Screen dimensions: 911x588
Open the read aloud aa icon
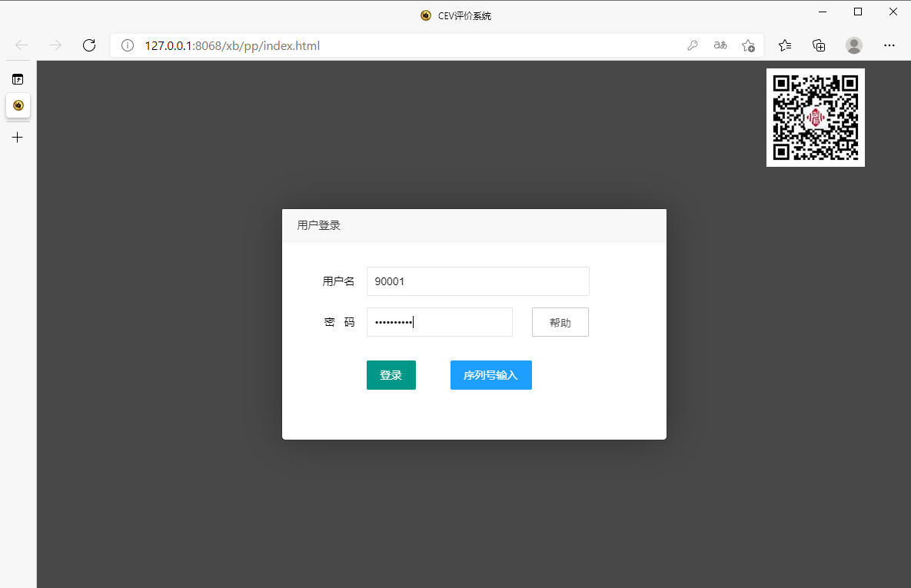click(720, 45)
